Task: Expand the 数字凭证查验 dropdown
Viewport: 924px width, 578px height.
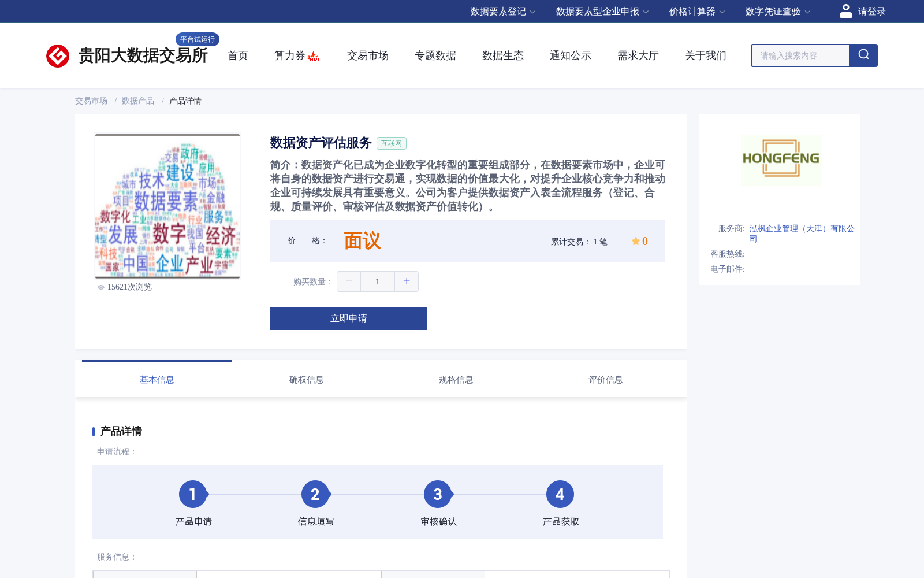Action: click(x=778, y=12)
